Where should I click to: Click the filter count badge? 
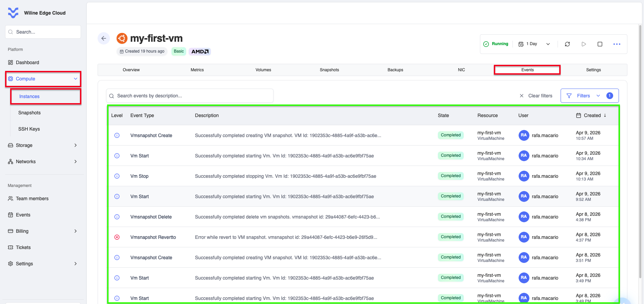pos(609,96)
